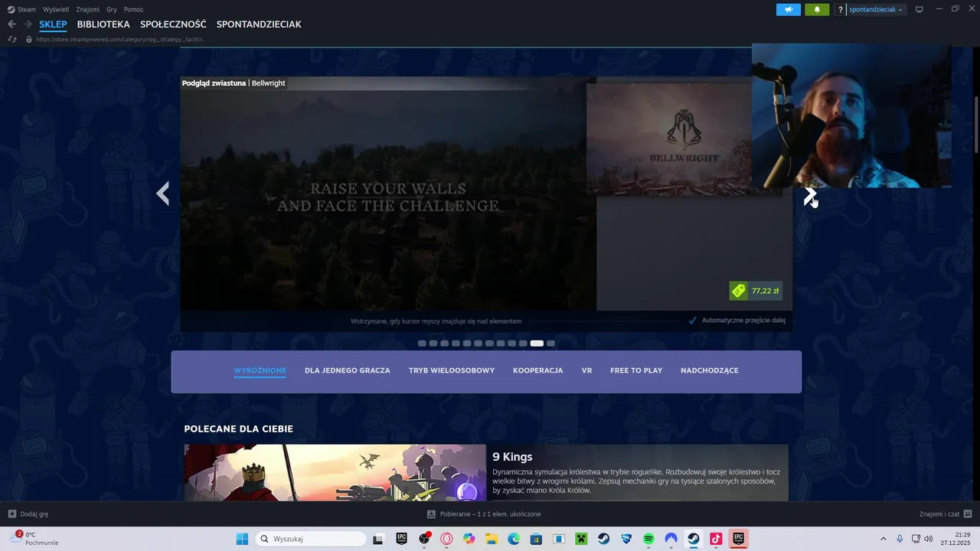Screen dimensions: 980x551
Task: Switch to Big Picture mode monitor icon
Action: click(x=920, y=9)
